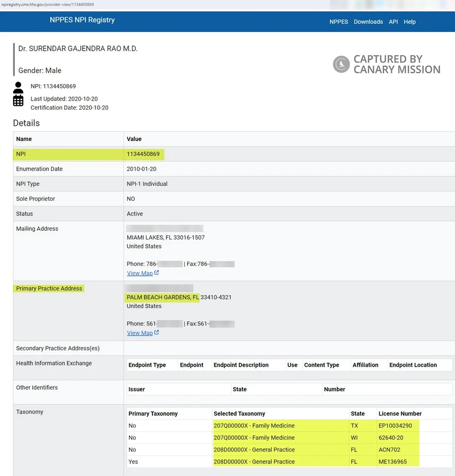Click the external-link icon beside practice address View Map
This screenshot has width=455, height=476.
click(157, 333)
